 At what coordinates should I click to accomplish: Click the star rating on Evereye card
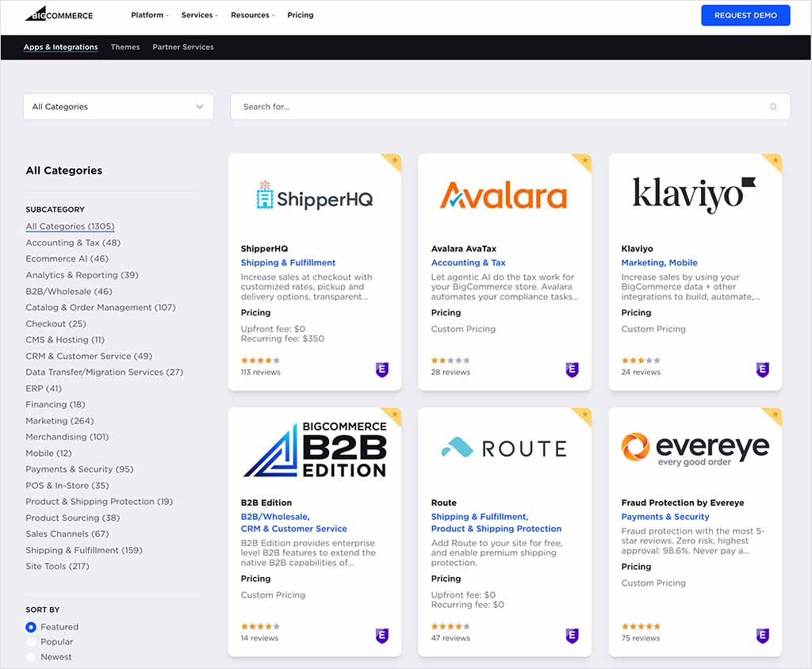[641, 626]
